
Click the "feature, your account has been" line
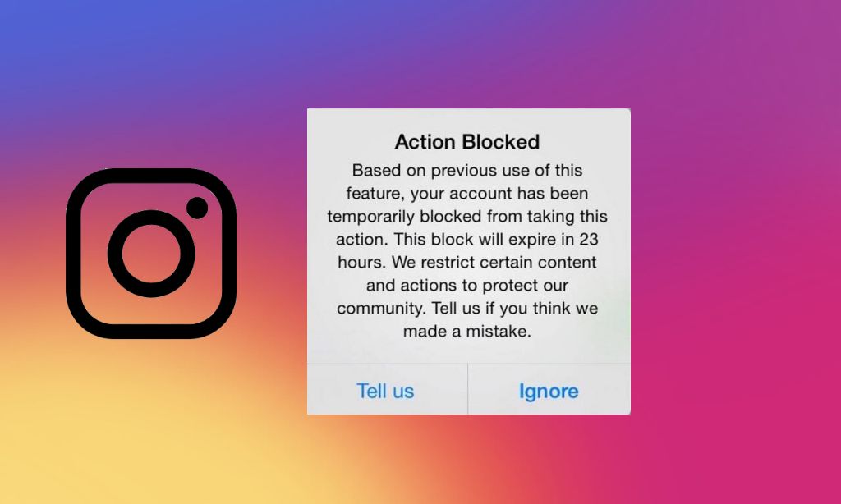click(x=467, y=193)
